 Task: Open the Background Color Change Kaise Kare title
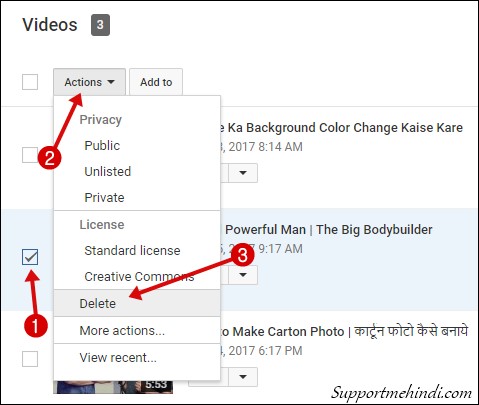click(x=342, y=128)
